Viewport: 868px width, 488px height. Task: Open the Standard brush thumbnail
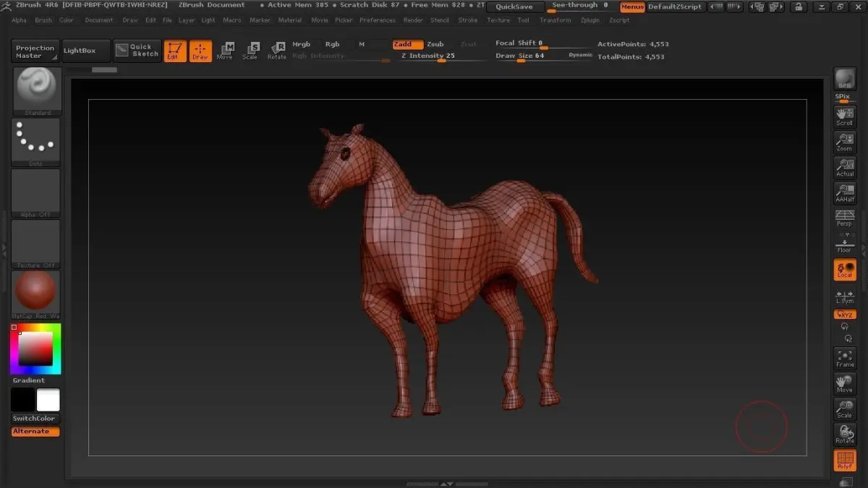click(36, 90)
